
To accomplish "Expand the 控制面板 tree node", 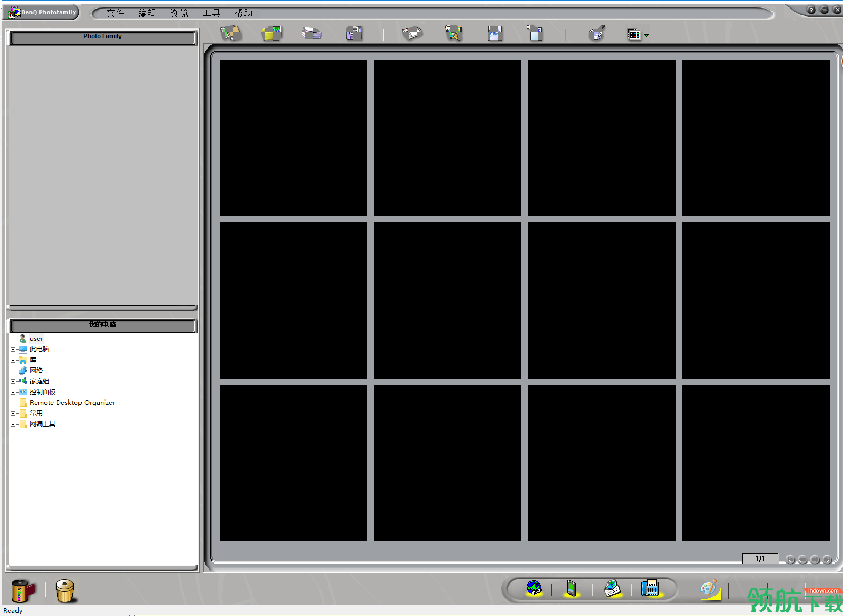I will 13,392.
